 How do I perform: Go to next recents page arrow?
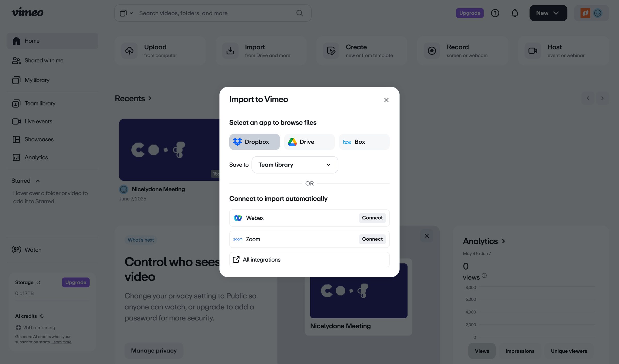602,98
